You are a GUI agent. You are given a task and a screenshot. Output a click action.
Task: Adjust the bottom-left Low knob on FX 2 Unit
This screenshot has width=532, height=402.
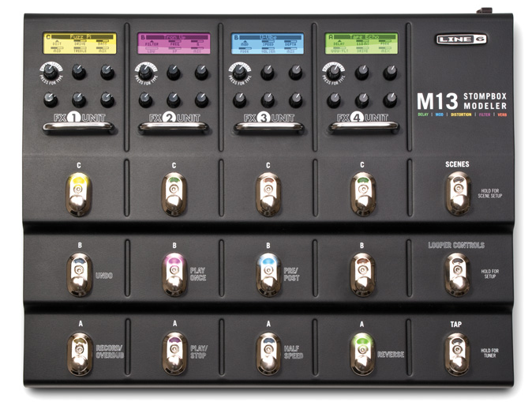pyautogui.click(x=145, y=100)
